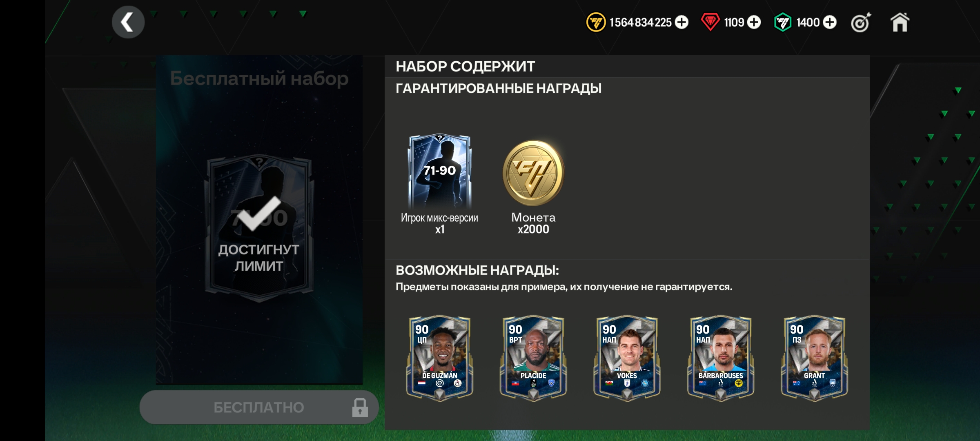Open objectives via target icon
The width and height of the screenshot is (980, 441).
tap(861, 22)
